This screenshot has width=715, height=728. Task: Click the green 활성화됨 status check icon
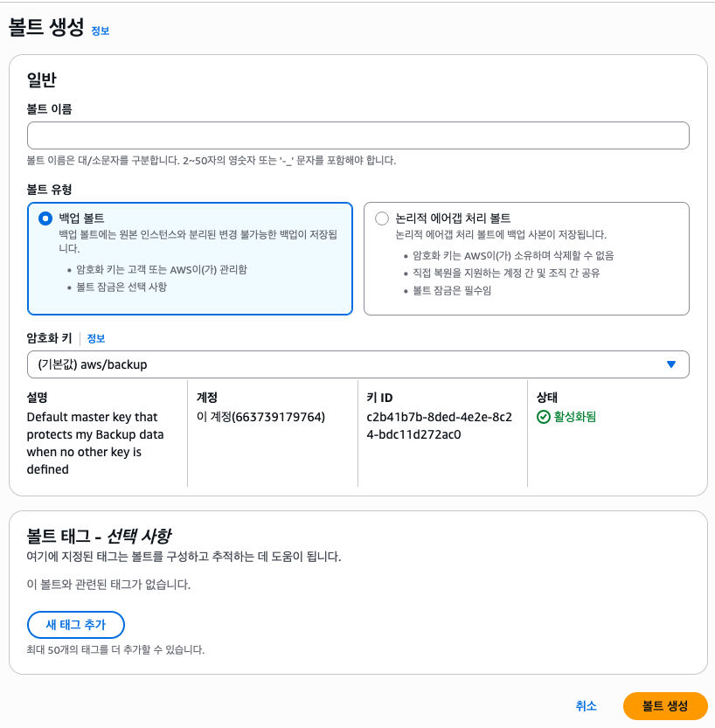coord(543,417)
